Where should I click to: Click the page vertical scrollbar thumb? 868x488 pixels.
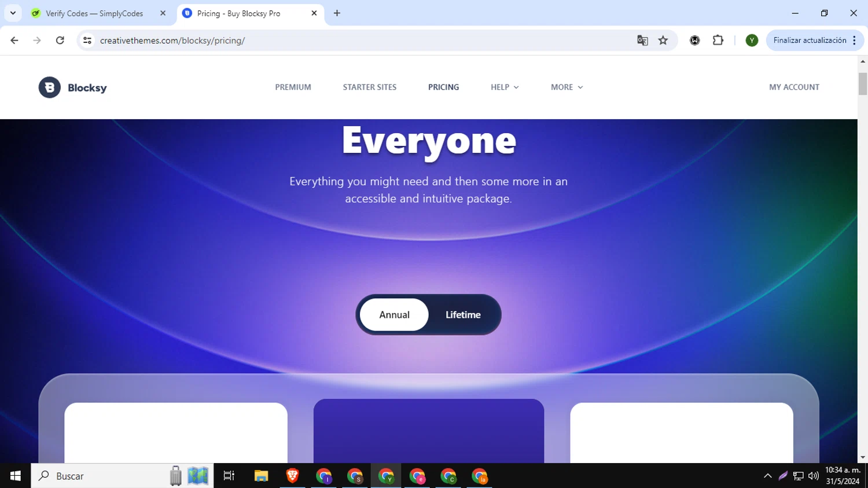click(x=863, y=84)
